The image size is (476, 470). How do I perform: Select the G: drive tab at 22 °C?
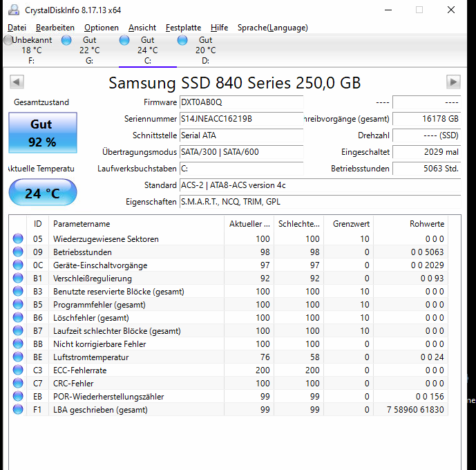pos(90,50)
